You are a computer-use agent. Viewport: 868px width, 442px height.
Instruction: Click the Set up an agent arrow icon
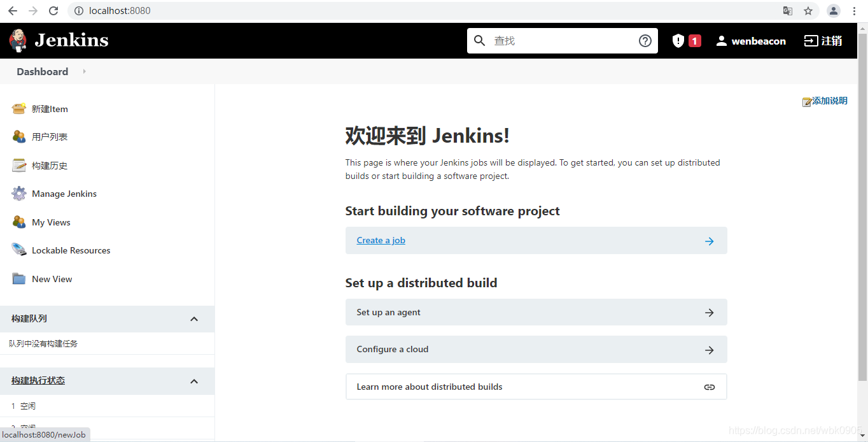click(710, 313)
